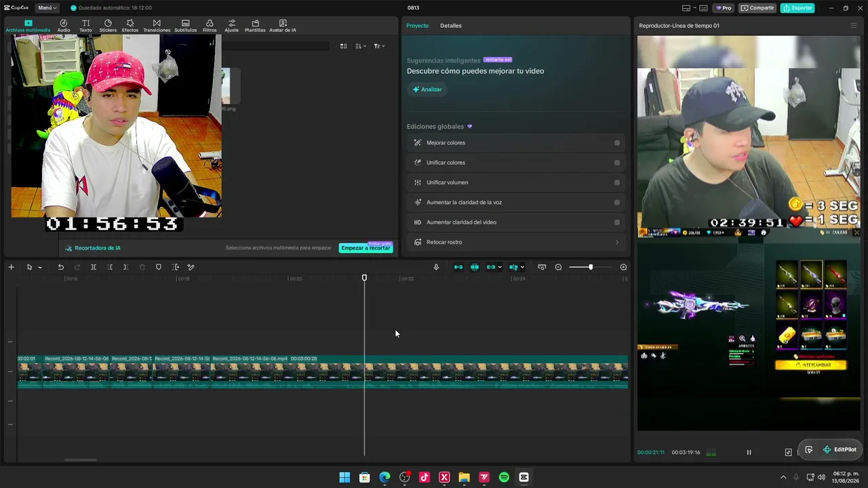Toggle preview axis on timeline
This screenshot has width=868, height=488.
click(x=513, y=267)
